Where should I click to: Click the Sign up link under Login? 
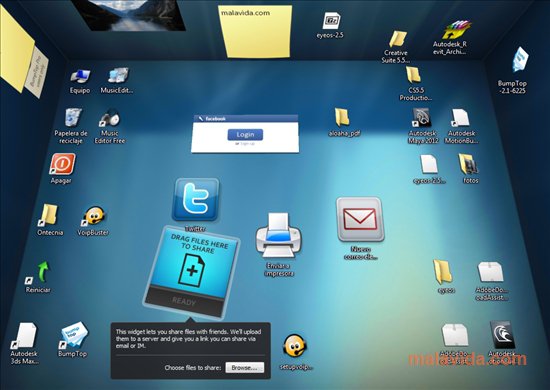[x=248, y=143]
